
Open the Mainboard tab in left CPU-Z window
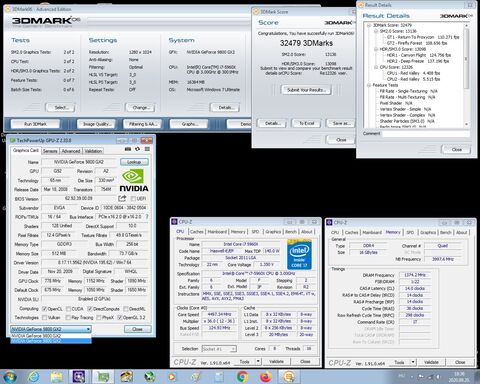pyautogui.click(x=217, y=232)
